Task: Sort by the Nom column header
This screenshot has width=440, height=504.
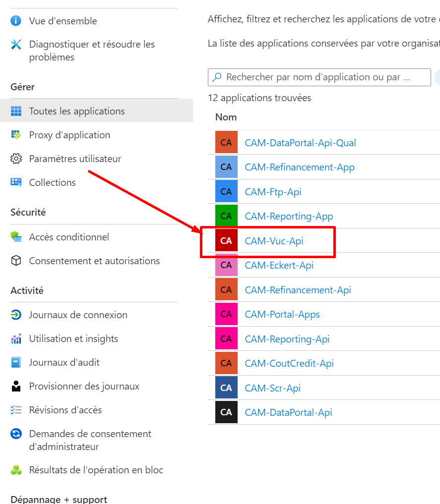Action: (x=226, y=117)
